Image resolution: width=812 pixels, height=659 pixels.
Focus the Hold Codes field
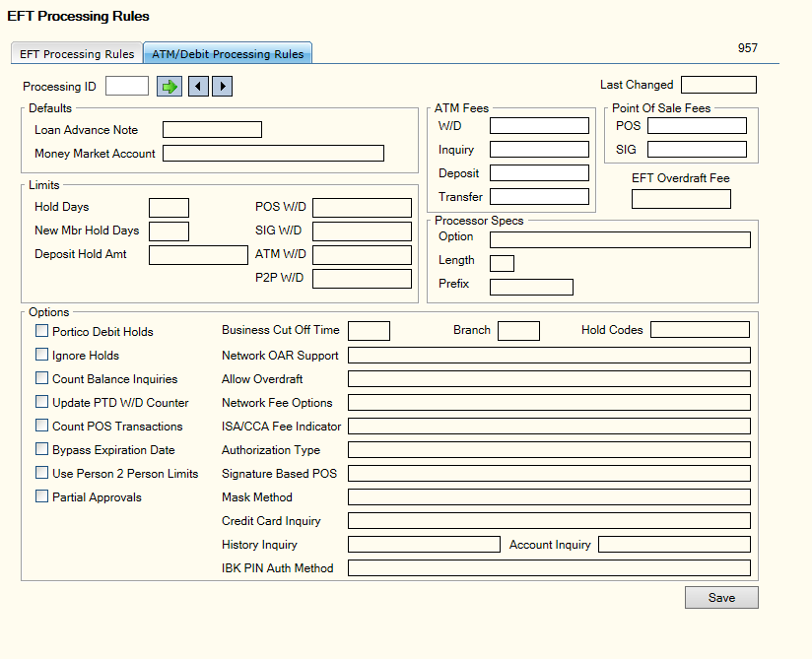[x=700, y=330]
